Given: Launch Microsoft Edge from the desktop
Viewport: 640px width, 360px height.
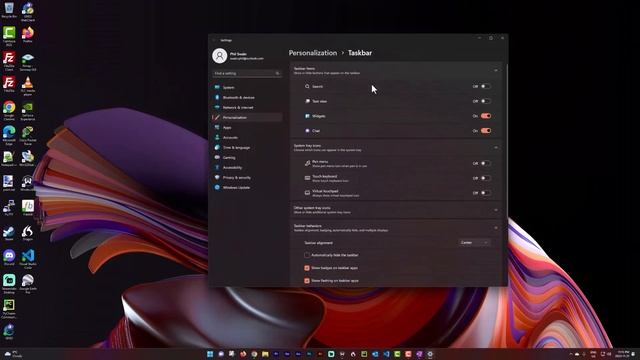Looking at the screenshot, I should 9,136.
